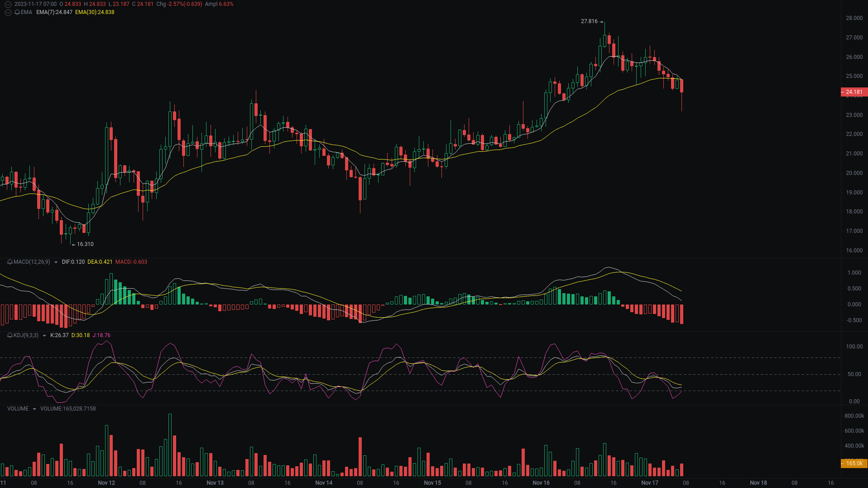The height and width of the screenshot is (488, 868).
Task: Click the Nov 12 date label
Action: [106, 483]
